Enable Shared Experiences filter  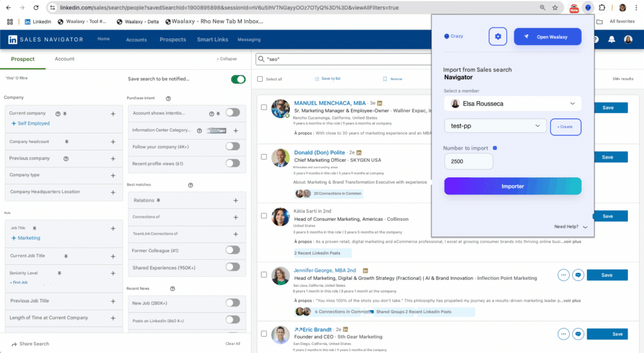(233, 267)
